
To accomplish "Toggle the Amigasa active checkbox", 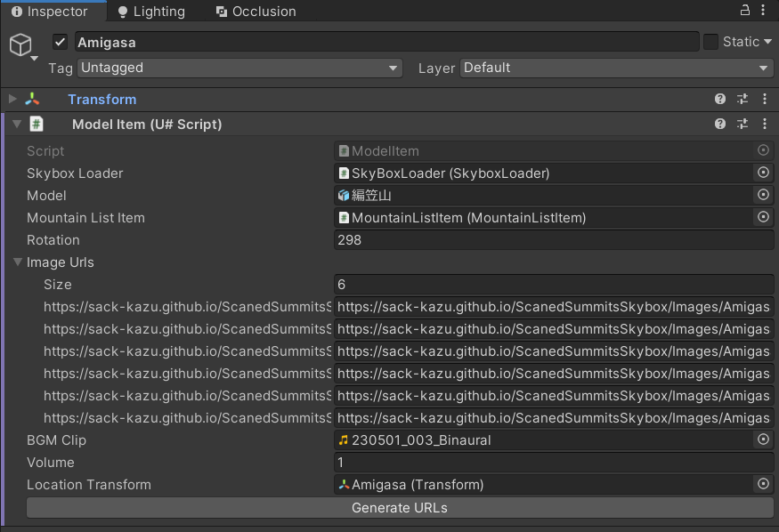I will pyautogui.click(x=60, y=42).
